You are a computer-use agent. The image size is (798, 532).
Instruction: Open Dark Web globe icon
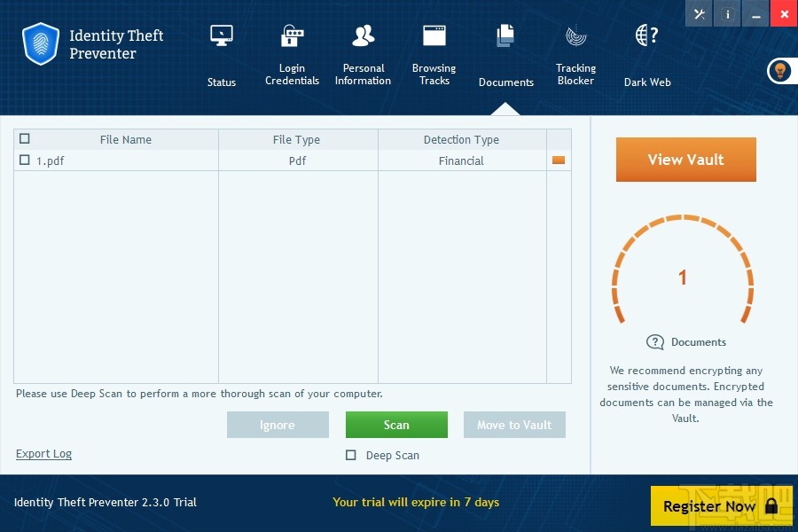pyautogui.click(x=647, y=35)
